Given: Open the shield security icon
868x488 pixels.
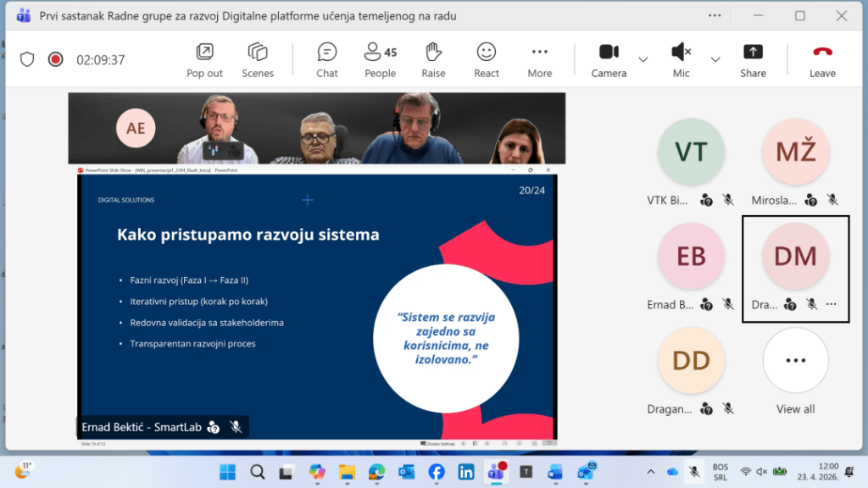Looking at the screenshot, I should click(27, 59).
